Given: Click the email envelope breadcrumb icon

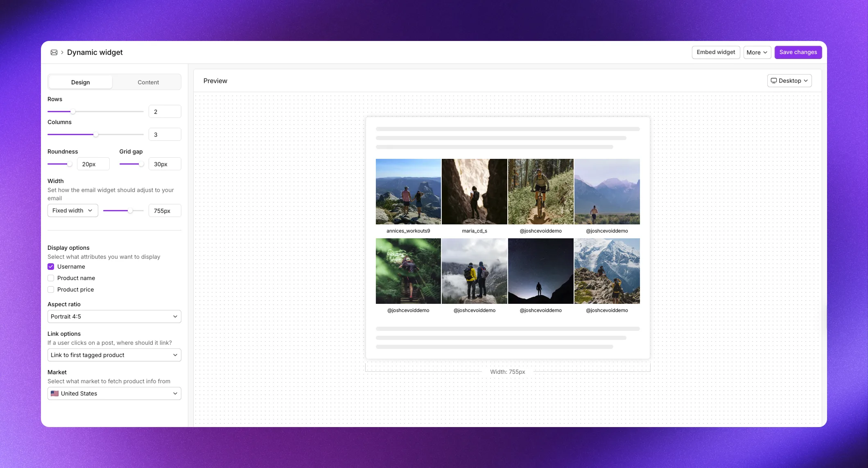Looking at the screenshot, I should pyautogui.click(x=54, y=52).
